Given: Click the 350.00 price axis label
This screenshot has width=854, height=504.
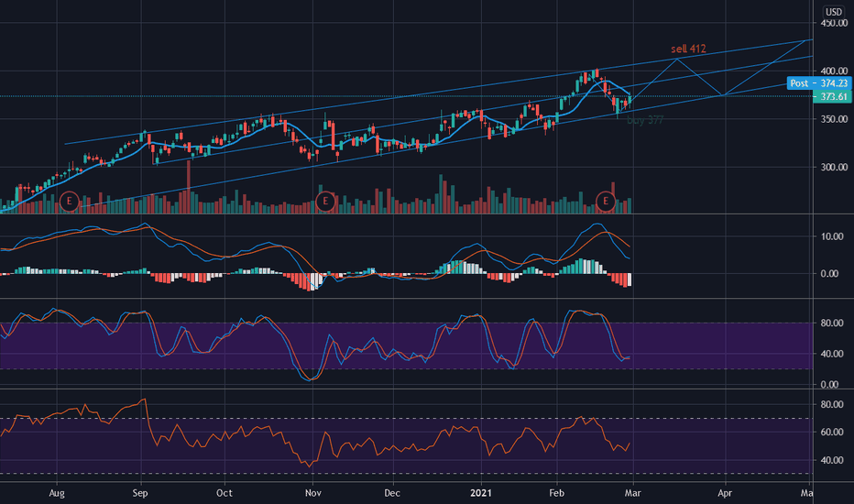Looking at the screenshot, I should pos(834,119).
